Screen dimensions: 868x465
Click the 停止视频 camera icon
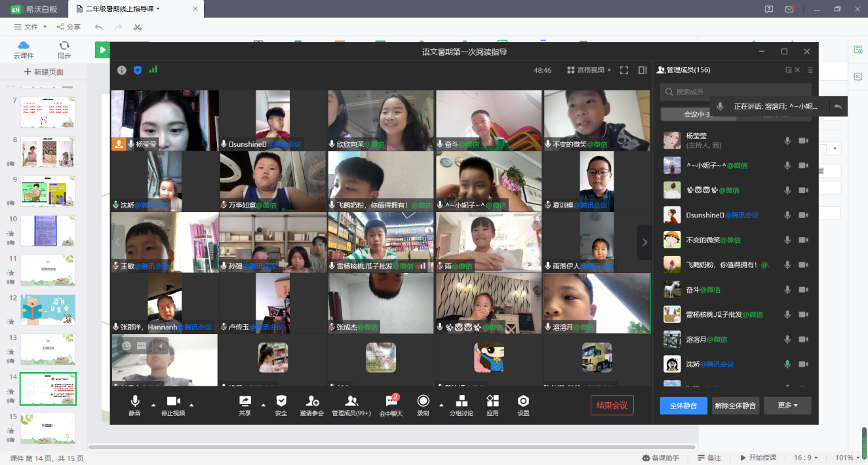click(x=173, y=401)
